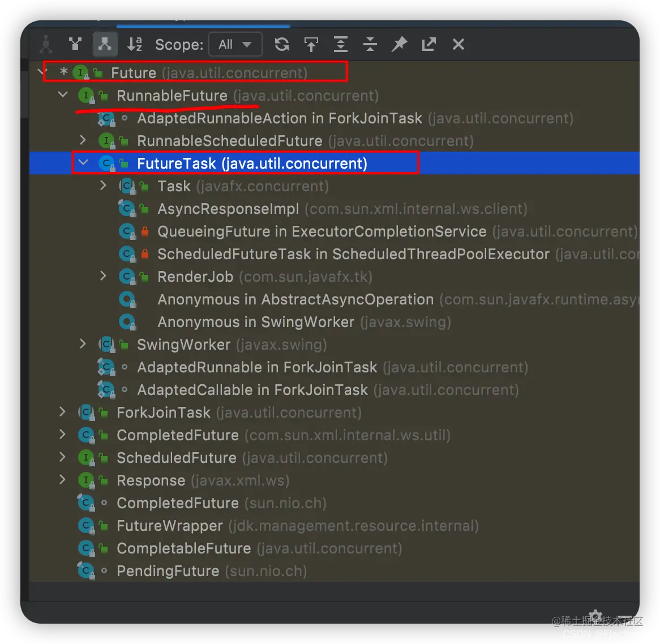
Task: Click private lock icon on ScheduledFutureTask row
Action: (x=145, y=254)
